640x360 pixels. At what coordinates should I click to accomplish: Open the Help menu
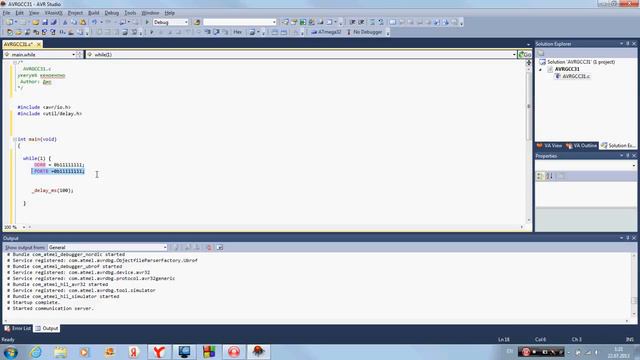pos(170,13)
